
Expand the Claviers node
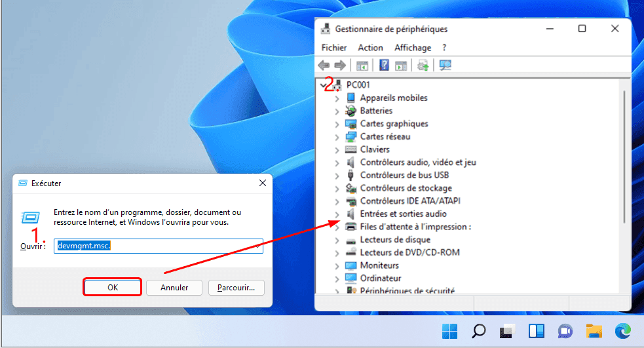[x=337, y=150]
